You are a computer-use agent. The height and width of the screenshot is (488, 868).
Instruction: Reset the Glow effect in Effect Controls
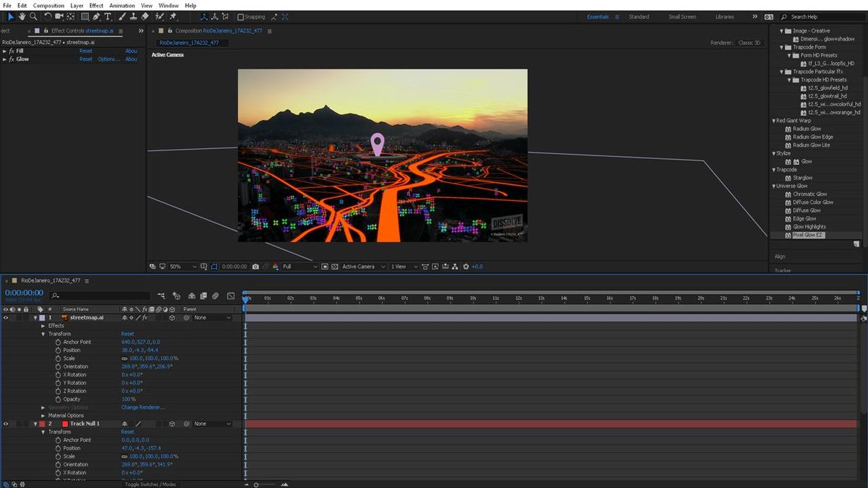point(85,59)
